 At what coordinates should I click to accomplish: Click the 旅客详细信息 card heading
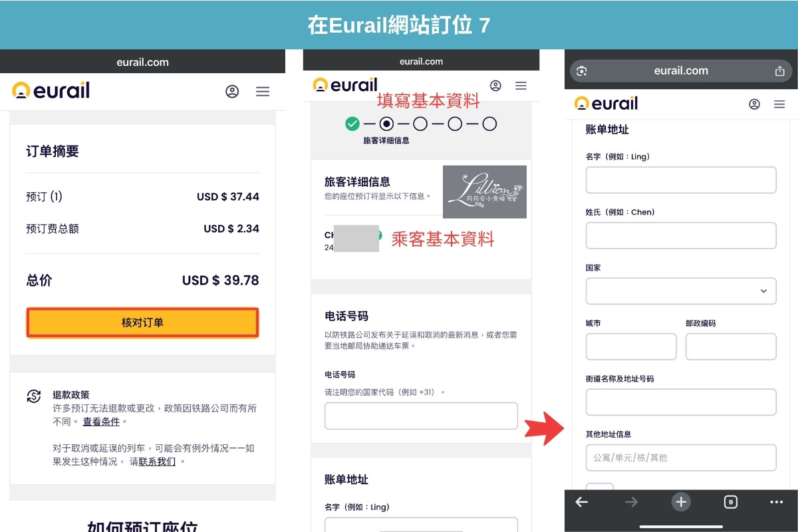[x=357, y=182]
